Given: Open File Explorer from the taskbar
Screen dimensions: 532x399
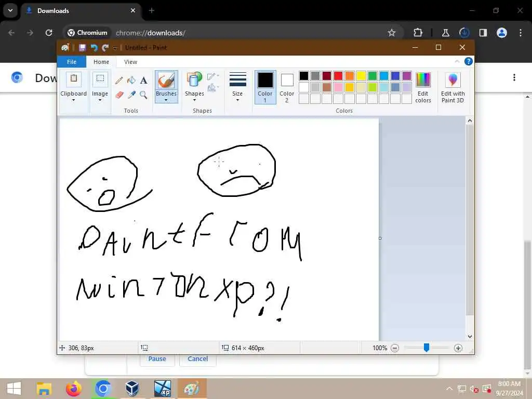Looking at the screenshot, I should coord(44,389).
